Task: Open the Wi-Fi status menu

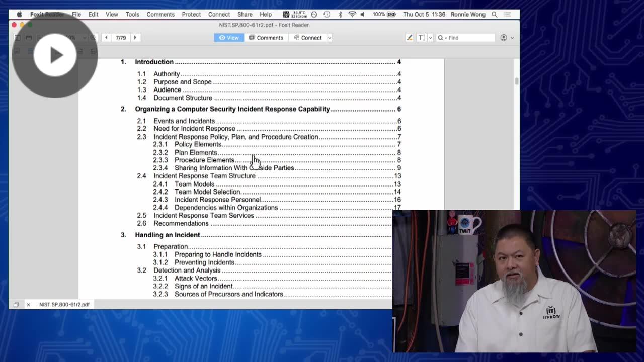Action: pos(352,14)
